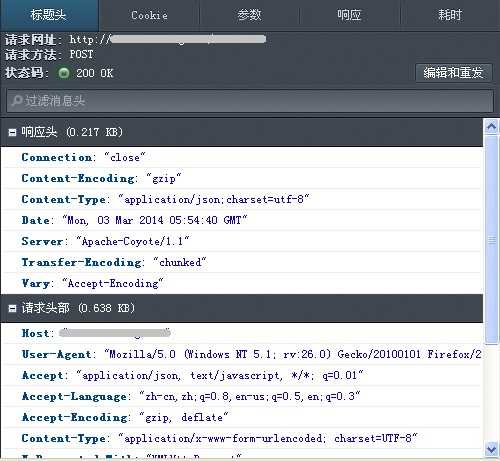Select the request Content-Type x-www-form-urlencoded row
Viewport: 500px width, 461px height.
(x=242, y=438)
